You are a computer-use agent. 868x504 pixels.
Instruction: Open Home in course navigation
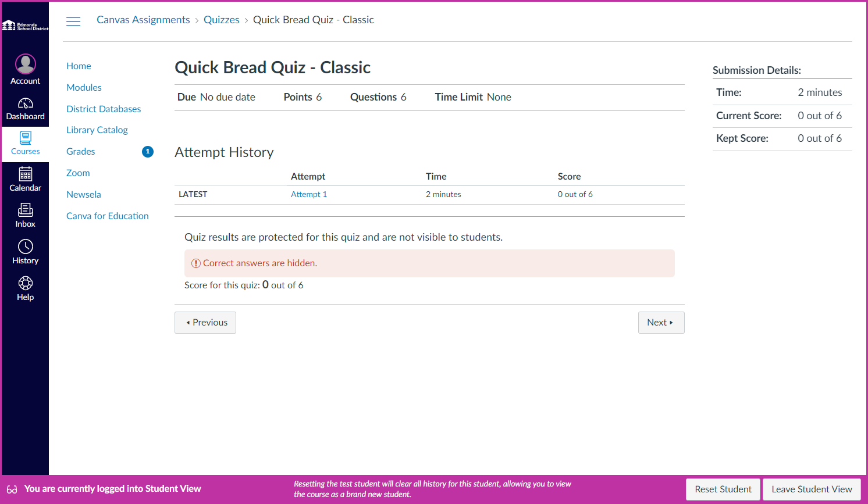pyautogui.click(x=79, y=66)
